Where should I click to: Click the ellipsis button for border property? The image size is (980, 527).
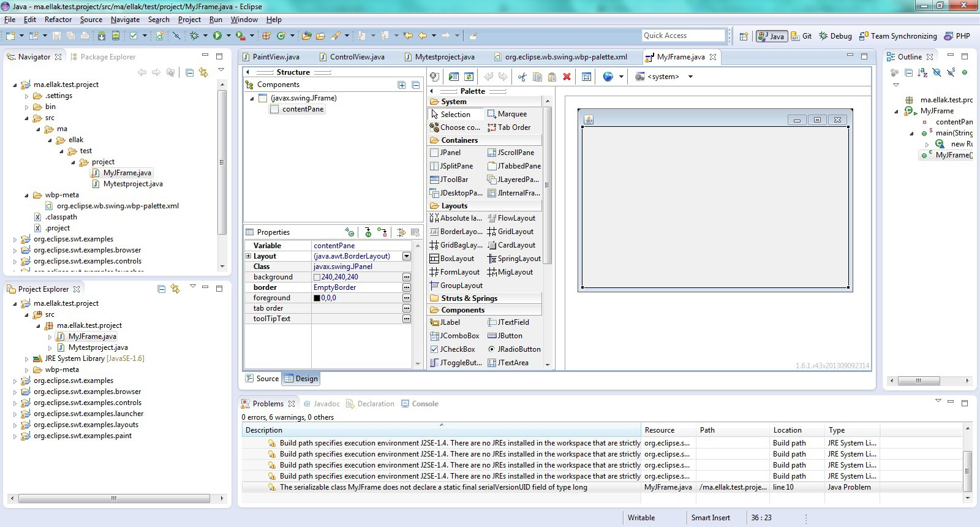[406, 287]
